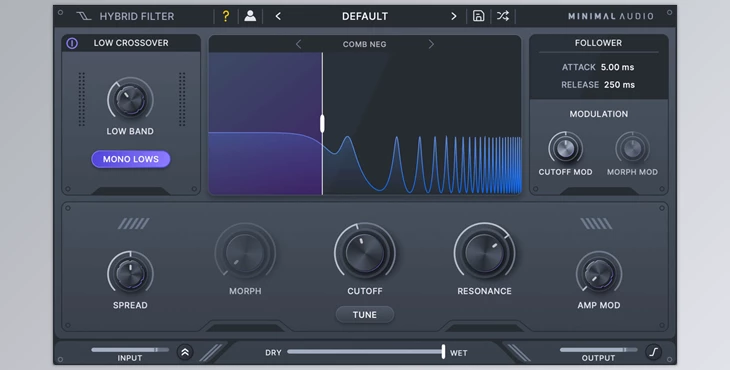Click the Amp Mod knob

click(599, 274)
